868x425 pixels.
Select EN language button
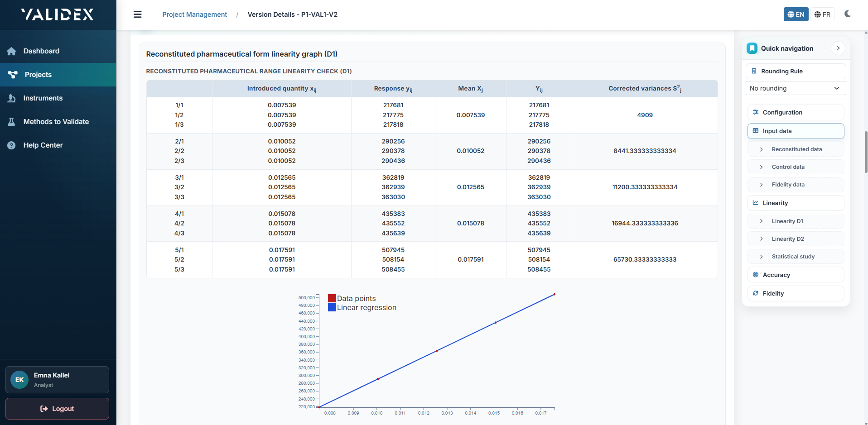coord(796,14)
